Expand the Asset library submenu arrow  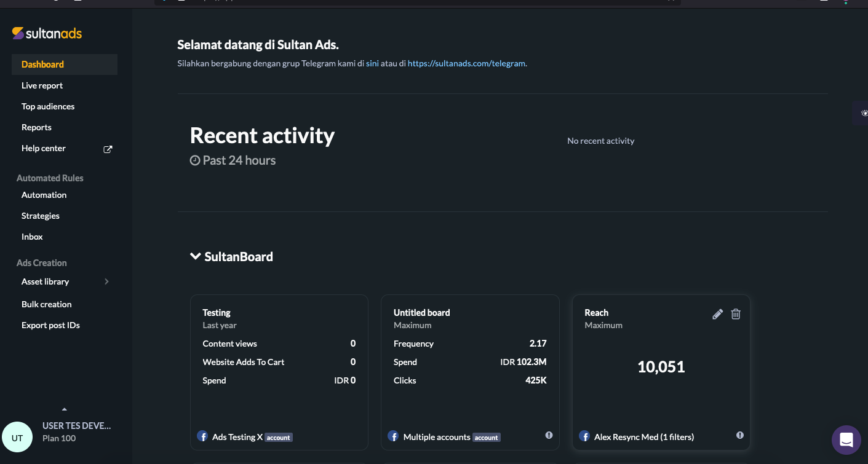106,281
